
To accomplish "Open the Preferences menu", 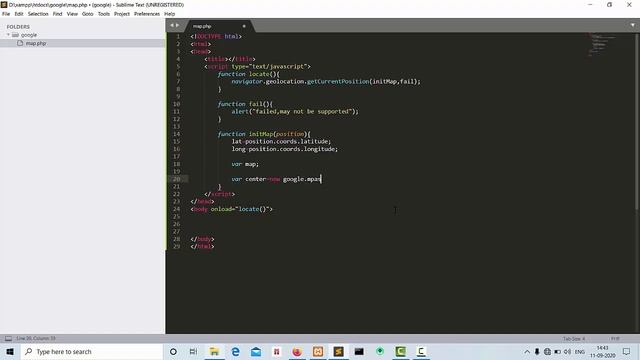I will [x=147, y=14].
